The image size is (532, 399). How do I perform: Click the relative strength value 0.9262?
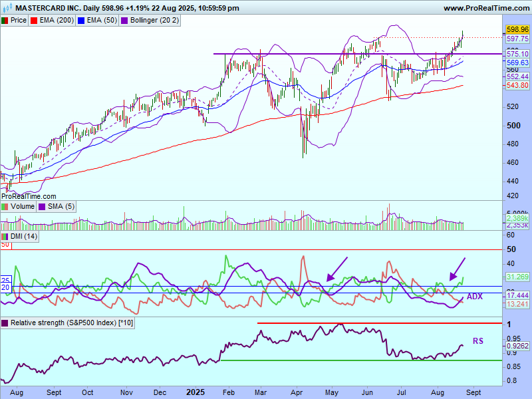click(517, 346)
